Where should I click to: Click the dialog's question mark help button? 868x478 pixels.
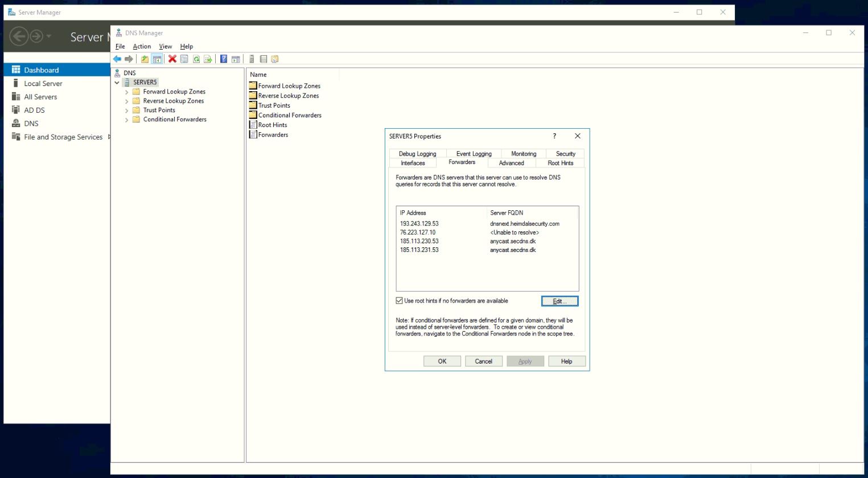coord(554,136)
